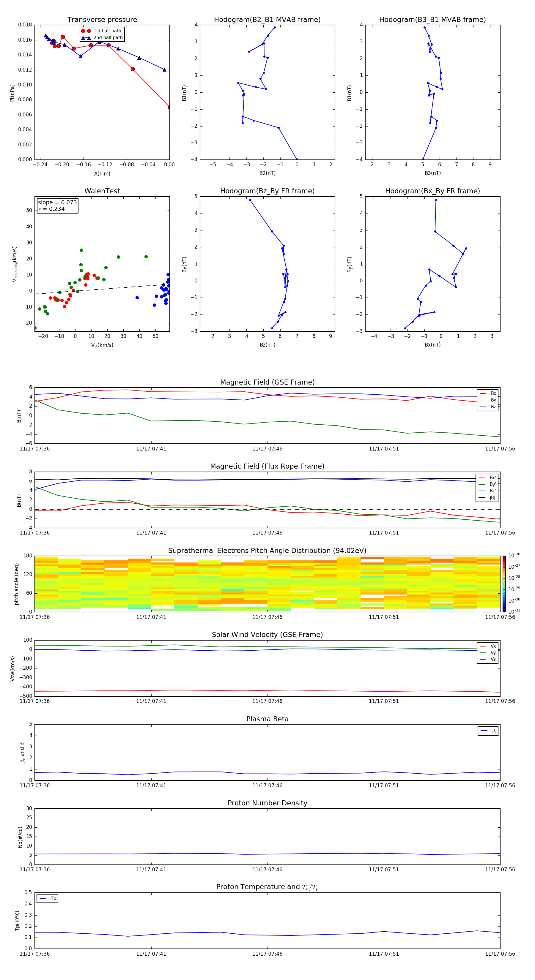Click '11/17 07:46' tick under Proton Temperature

pyautogui.click(x=267, y=954)
